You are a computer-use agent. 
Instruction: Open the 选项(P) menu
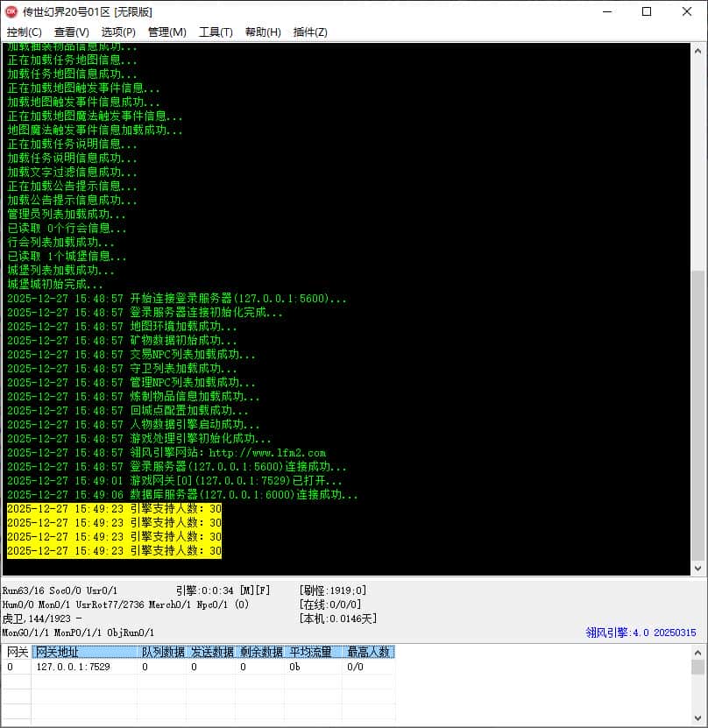(118, 32)
